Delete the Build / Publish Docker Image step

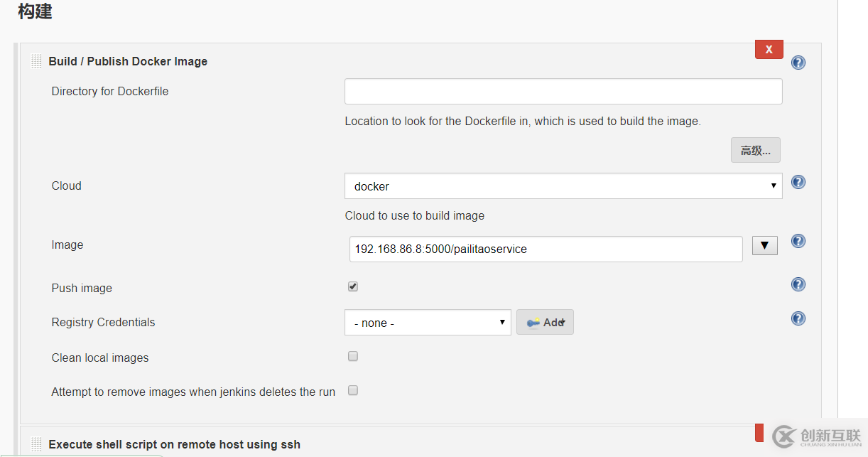pos(769,50)
